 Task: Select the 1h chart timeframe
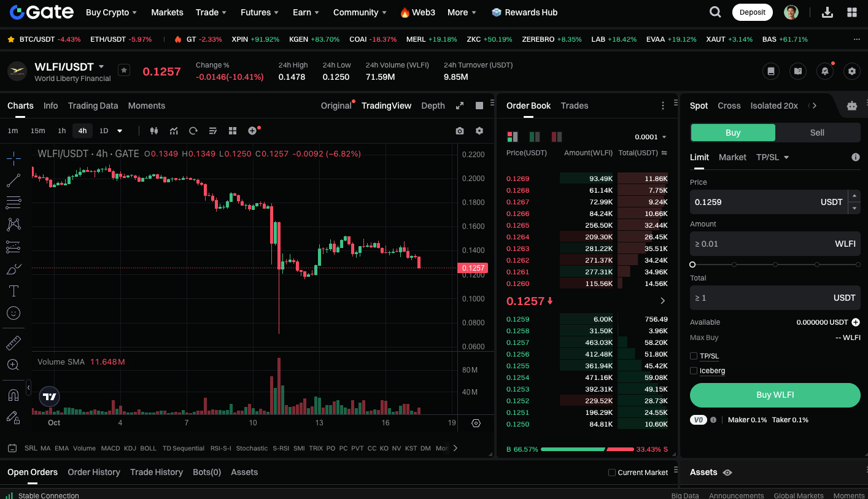tap(62, 131)
